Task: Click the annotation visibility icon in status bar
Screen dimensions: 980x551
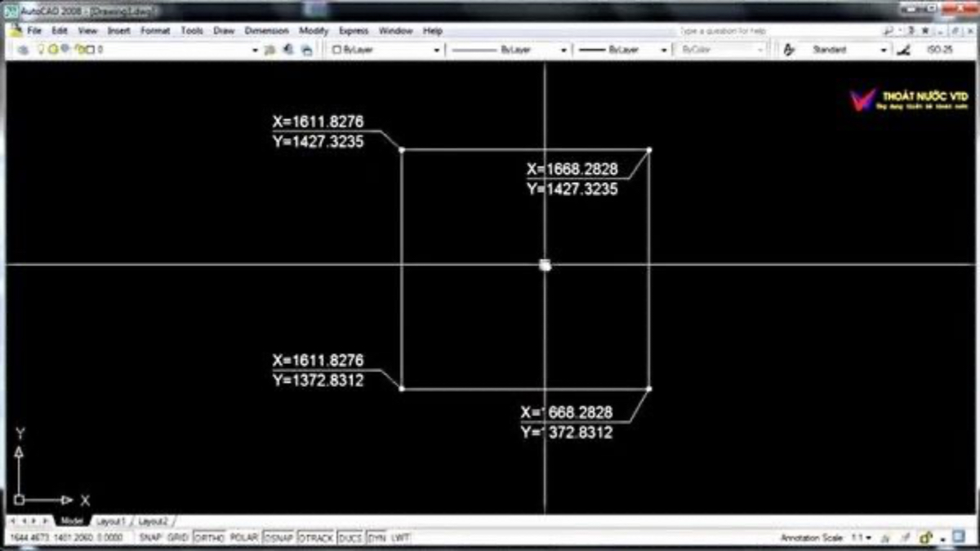Action: tap(886, 538)
